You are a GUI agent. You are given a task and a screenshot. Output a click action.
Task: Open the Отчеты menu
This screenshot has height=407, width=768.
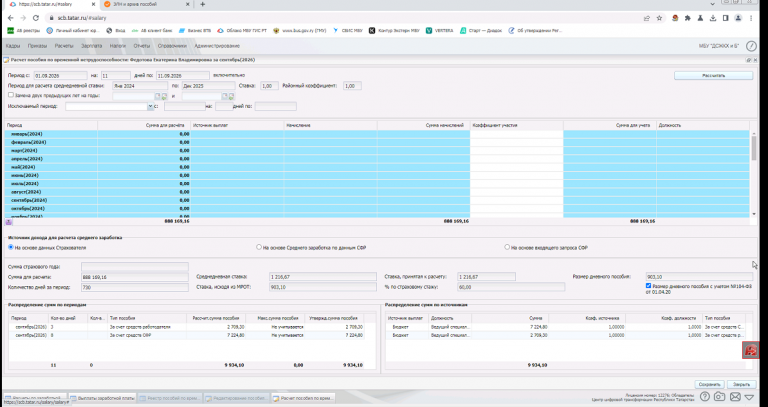(142, 46)
